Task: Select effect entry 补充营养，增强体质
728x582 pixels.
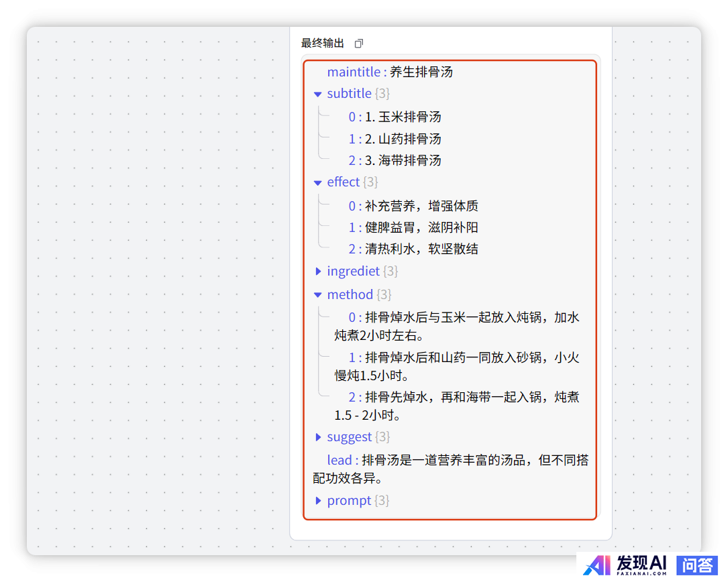Action: [421, 206]
